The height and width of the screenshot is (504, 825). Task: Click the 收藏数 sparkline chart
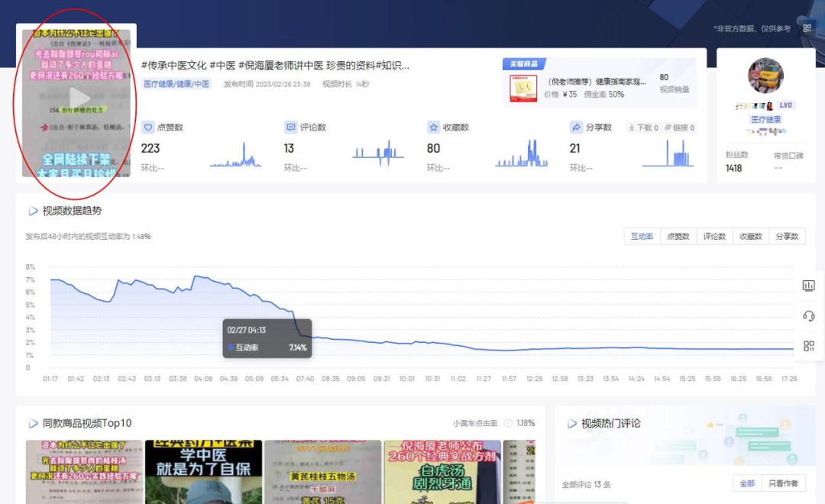(x=522, y=153)
